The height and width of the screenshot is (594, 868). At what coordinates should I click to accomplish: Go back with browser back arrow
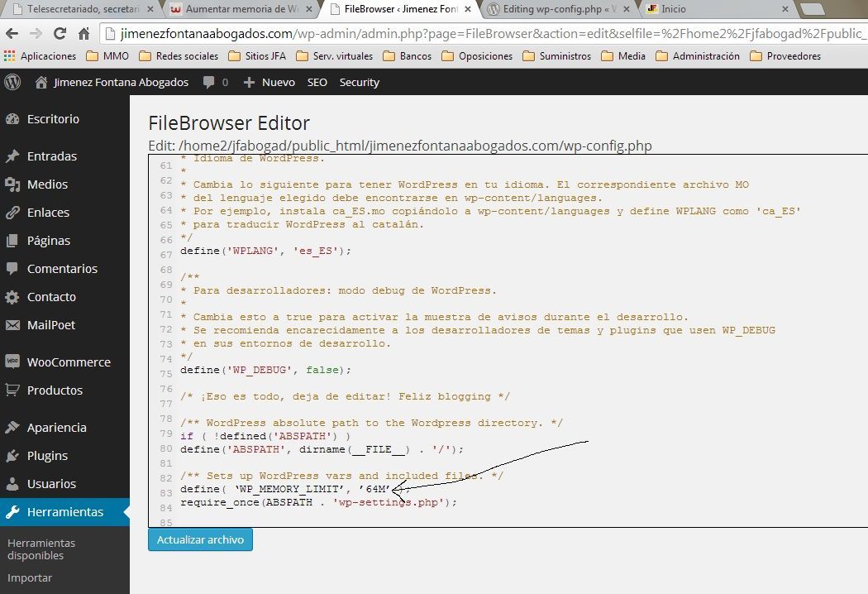pyautogui.click(x=12, y=34)
